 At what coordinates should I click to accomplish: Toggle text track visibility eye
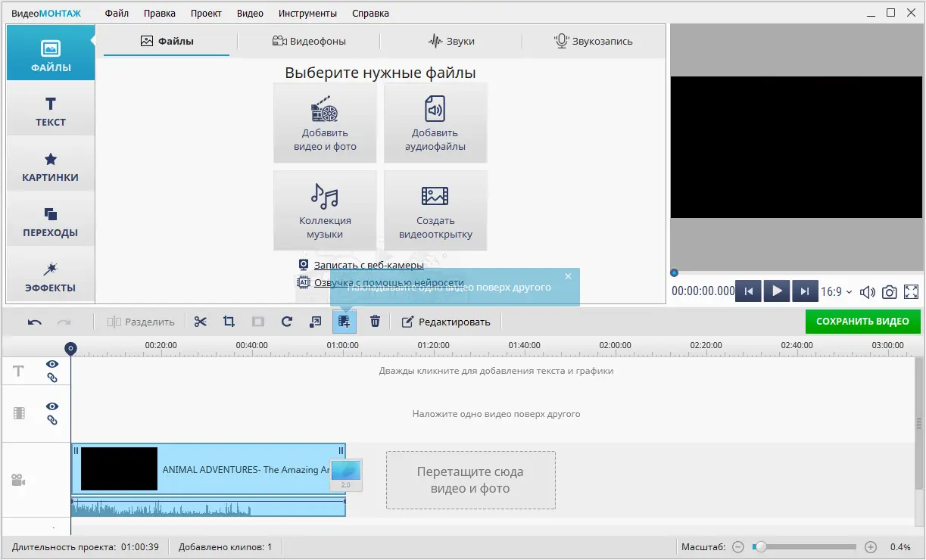52,364
